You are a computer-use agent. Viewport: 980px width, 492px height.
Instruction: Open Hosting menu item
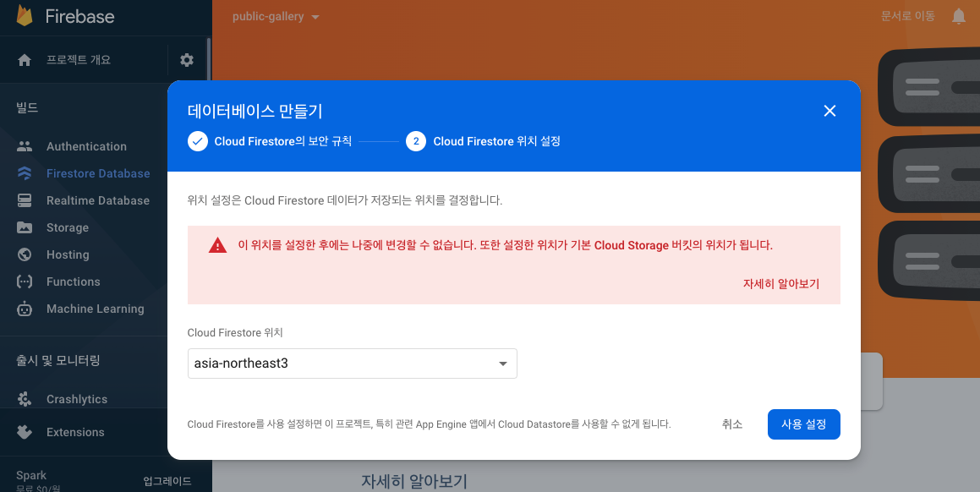click(68, 254)
